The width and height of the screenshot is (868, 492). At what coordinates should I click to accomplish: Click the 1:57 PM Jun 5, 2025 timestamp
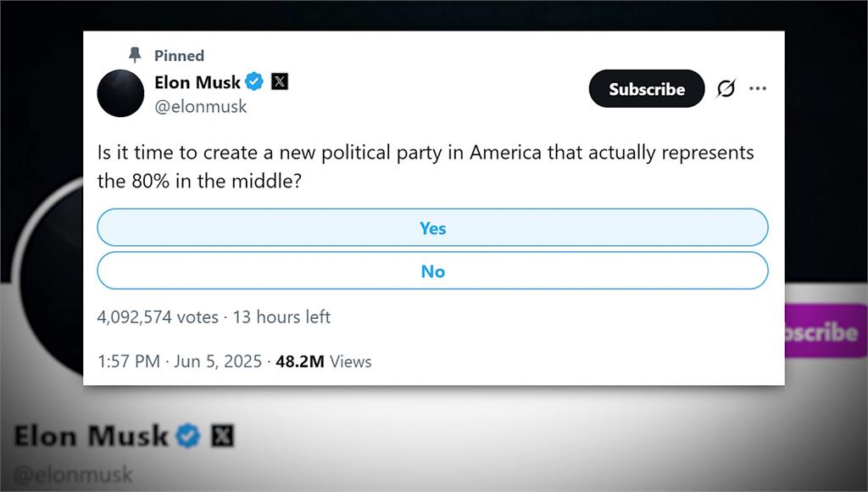click(x=180, y=361)
